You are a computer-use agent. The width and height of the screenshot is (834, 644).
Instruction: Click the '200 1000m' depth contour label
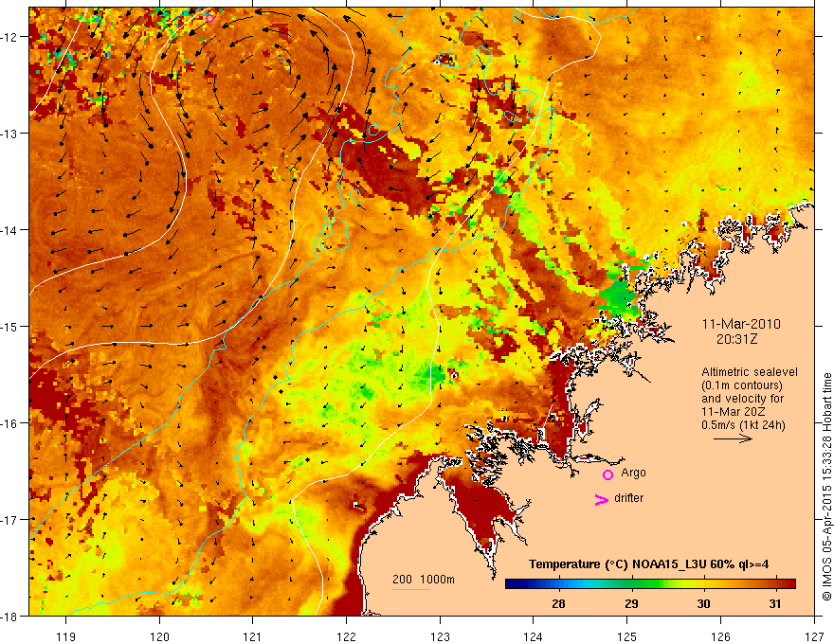point(424,580)
